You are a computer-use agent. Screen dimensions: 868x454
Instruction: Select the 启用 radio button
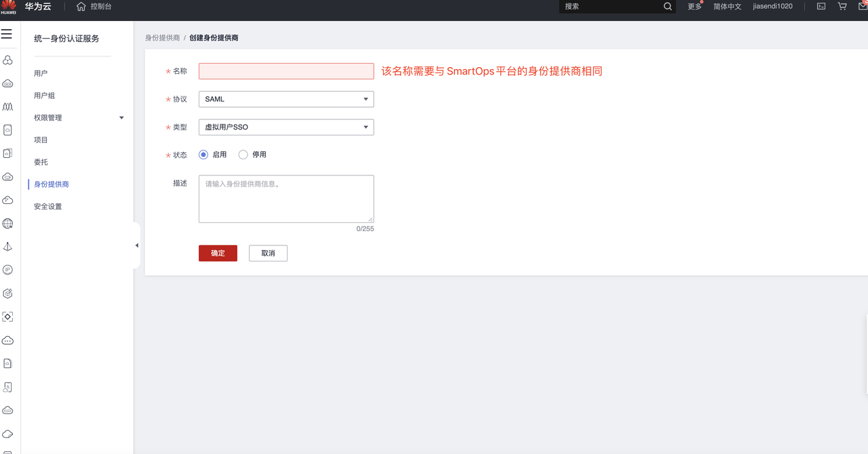click(x=203, y=154)
